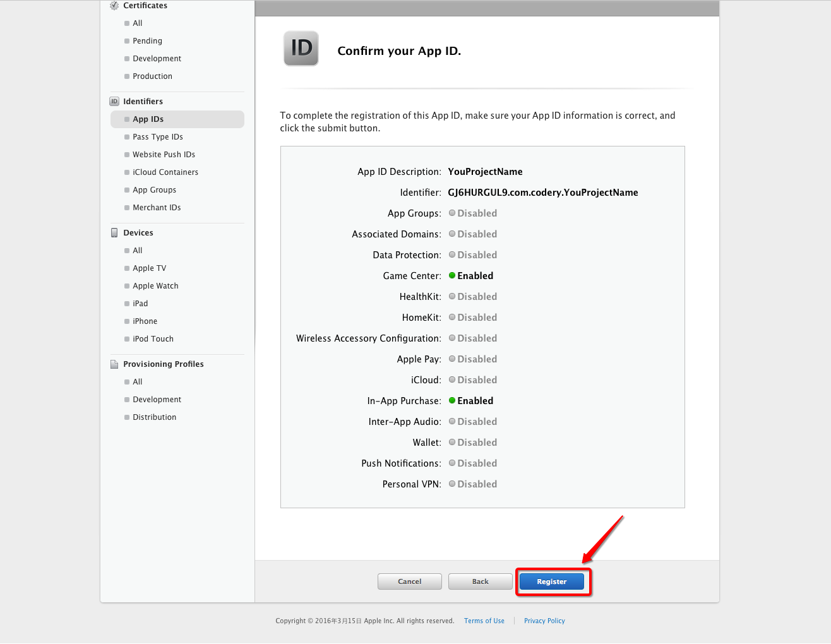The width and height of the screenshot is (831, 644).
Task: Click the Provisioning Profiles document icon
Action: click(114, 364)
